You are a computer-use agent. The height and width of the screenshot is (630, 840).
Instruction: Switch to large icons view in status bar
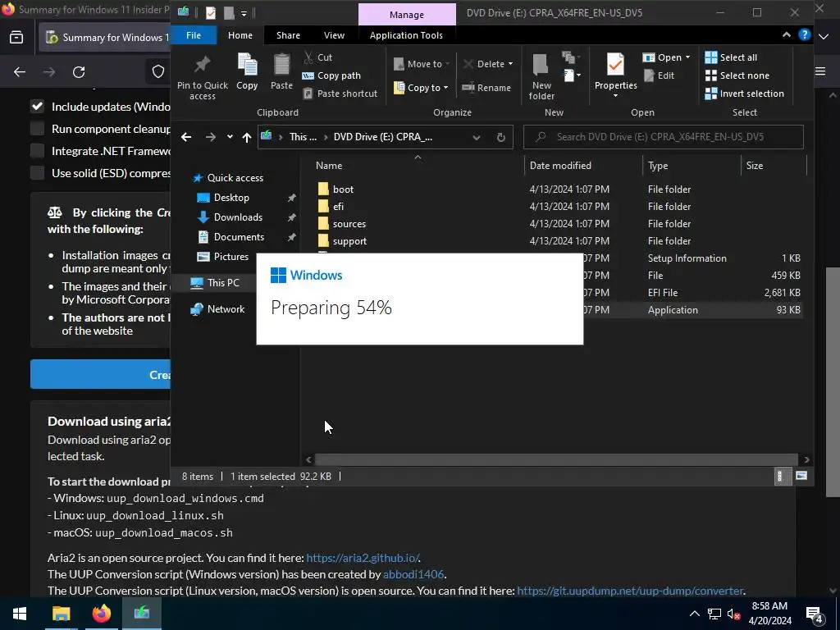click(x=801, y=477)
